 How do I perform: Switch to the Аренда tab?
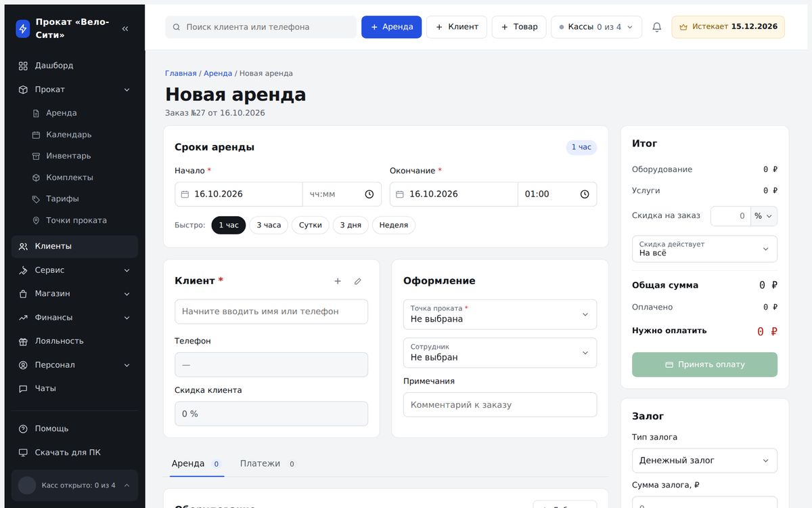[x=196, y=464]
